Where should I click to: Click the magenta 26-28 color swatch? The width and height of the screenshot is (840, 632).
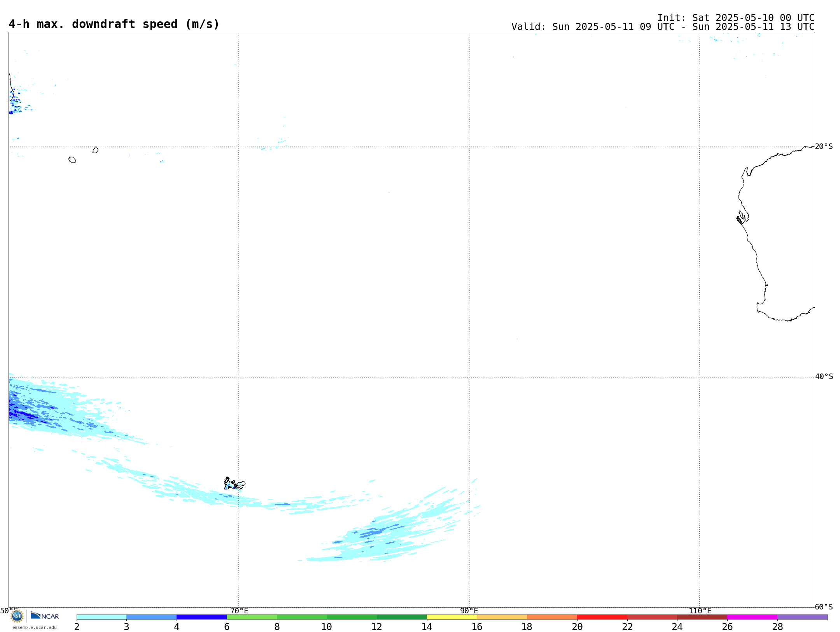pos(752,617)
